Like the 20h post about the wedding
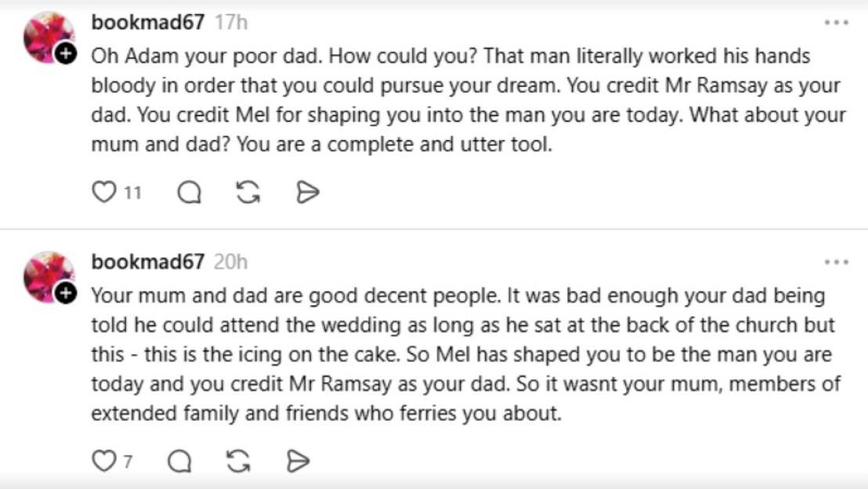Screen dimensions: 868x489 pos(104,461)
